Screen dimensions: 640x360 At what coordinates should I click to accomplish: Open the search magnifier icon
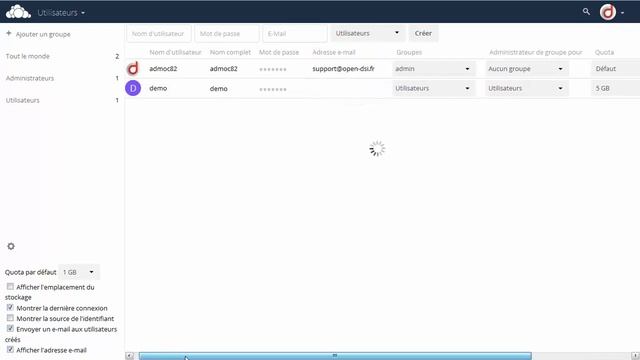(x=586, y=12)
